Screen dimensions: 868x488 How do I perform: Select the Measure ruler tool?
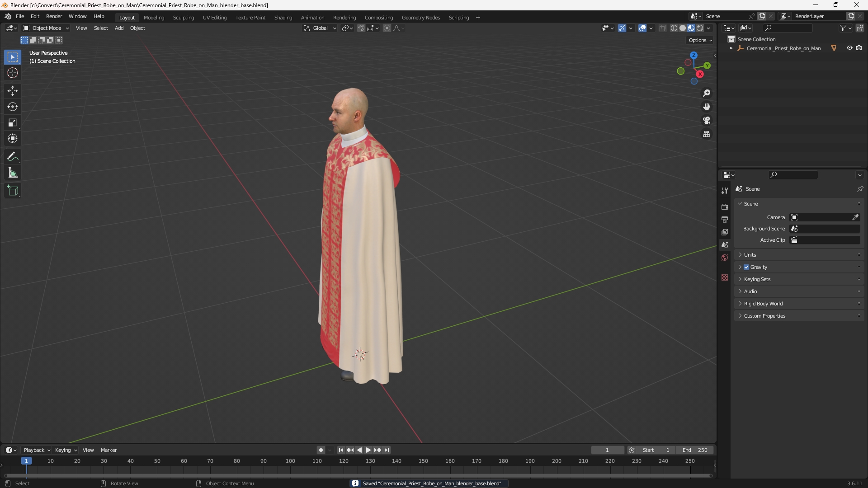click(13, 173)
